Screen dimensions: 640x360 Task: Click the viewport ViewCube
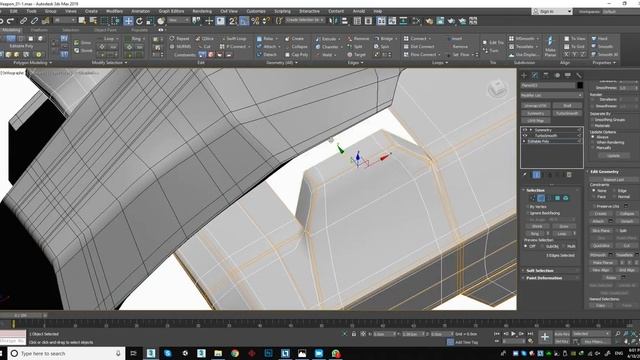click(x=497, y=88)
